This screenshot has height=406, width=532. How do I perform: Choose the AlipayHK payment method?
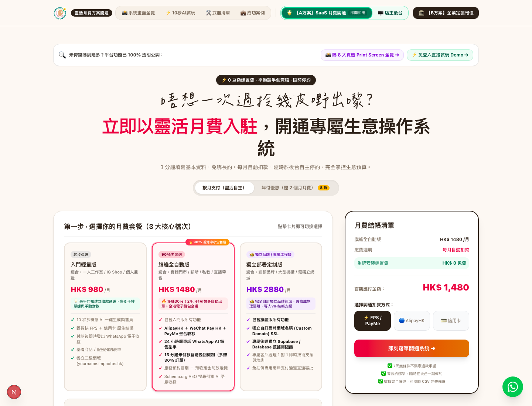(x=412, y=321)
